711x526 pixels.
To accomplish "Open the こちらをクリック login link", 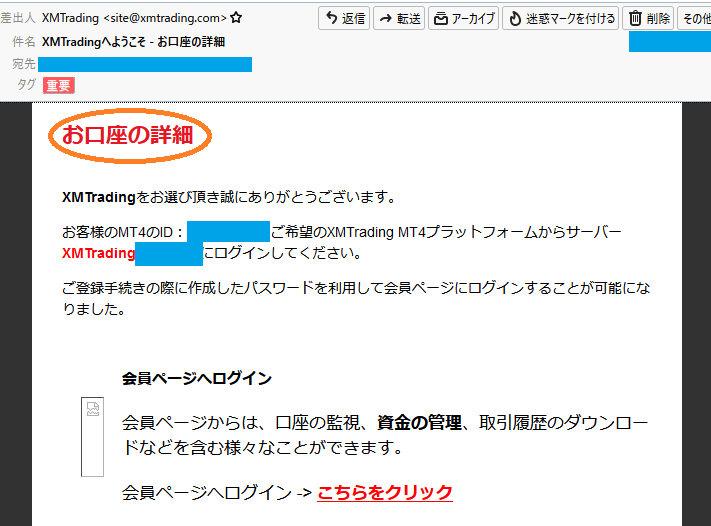I will 385,492.
